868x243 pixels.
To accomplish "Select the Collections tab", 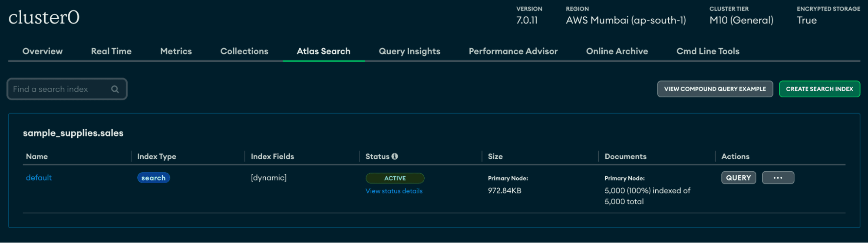I will pos(244,51).
